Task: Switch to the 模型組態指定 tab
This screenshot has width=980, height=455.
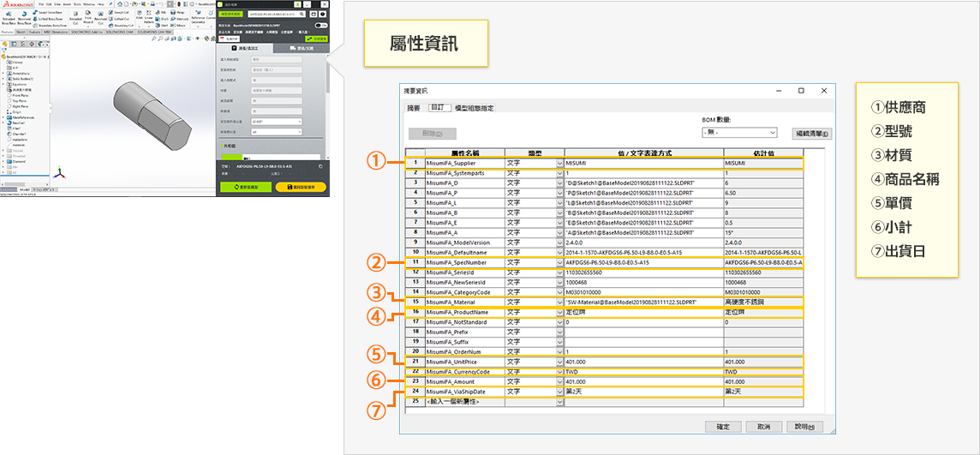Action: tap(474, 108)
